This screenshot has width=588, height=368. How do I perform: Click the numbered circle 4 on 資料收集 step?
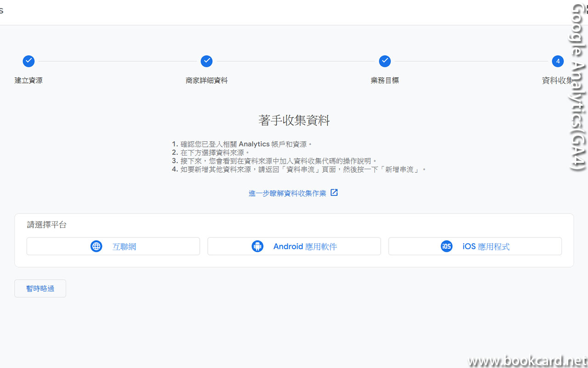pos(558,61)
